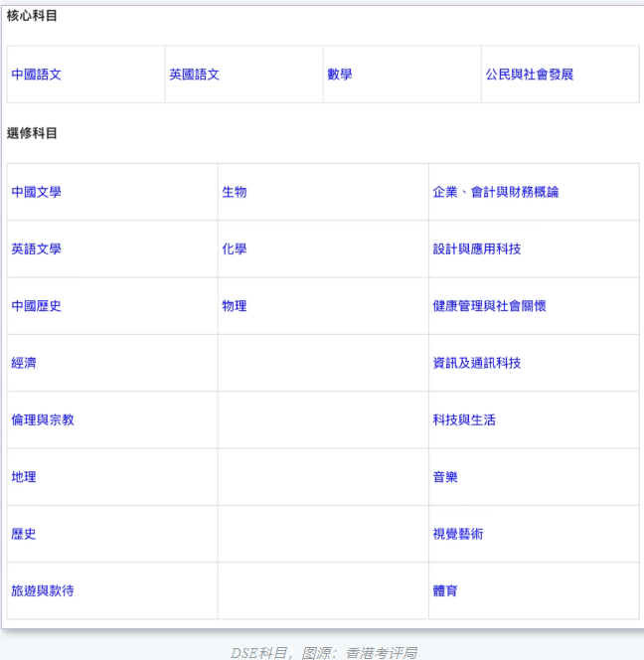Open the 音樂 subject link

pos(445,477)
